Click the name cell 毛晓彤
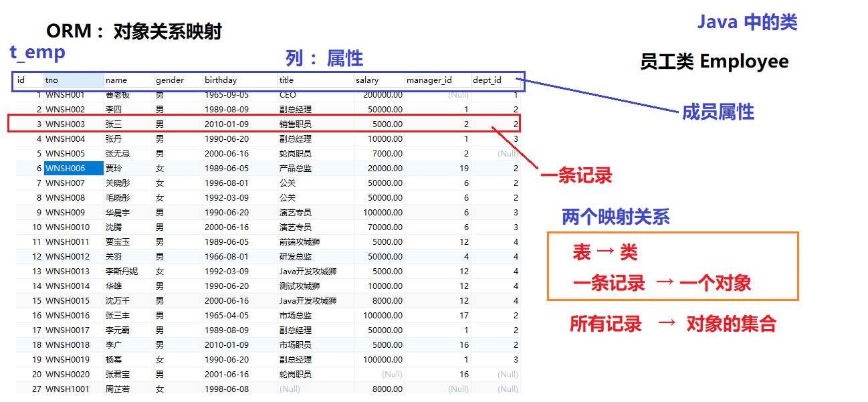 [x=128, y=197]
